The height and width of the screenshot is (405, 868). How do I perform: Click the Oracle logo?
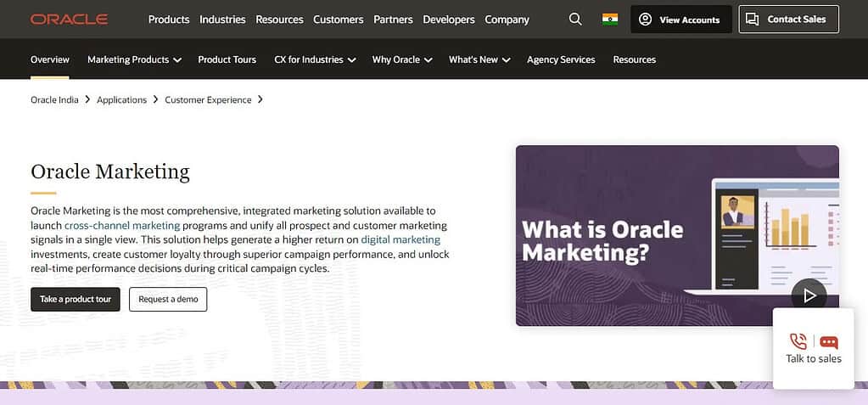(x=70, y=20)
